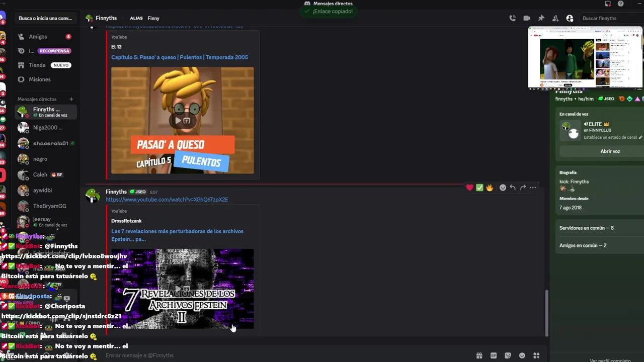Click the JSEO server tag on message
Viewport: 644px width, 362px height.
pyautogui.click(x=138, y=192)
